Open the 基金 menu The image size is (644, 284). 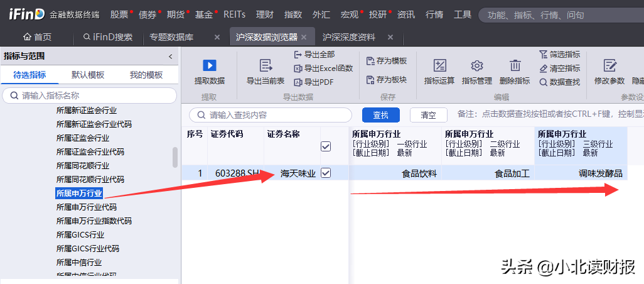pyautogui.click(x=204, y=15)
